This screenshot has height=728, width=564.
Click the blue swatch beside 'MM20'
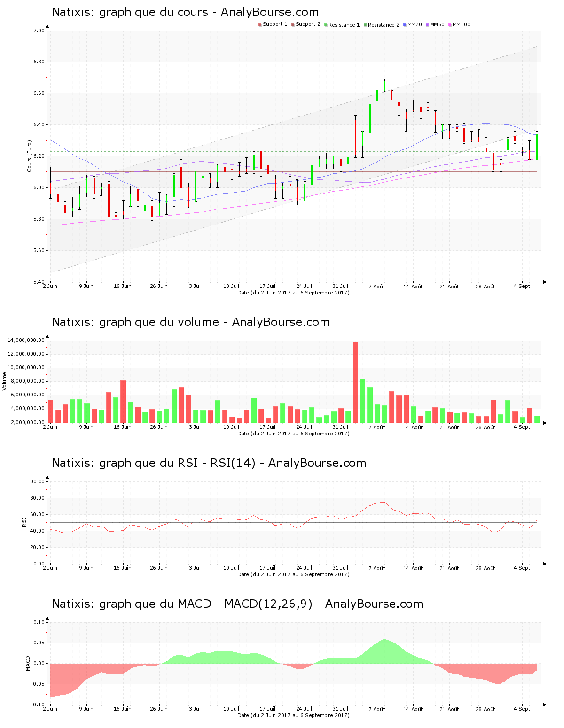pyautogui.click(x=405, y=25)
